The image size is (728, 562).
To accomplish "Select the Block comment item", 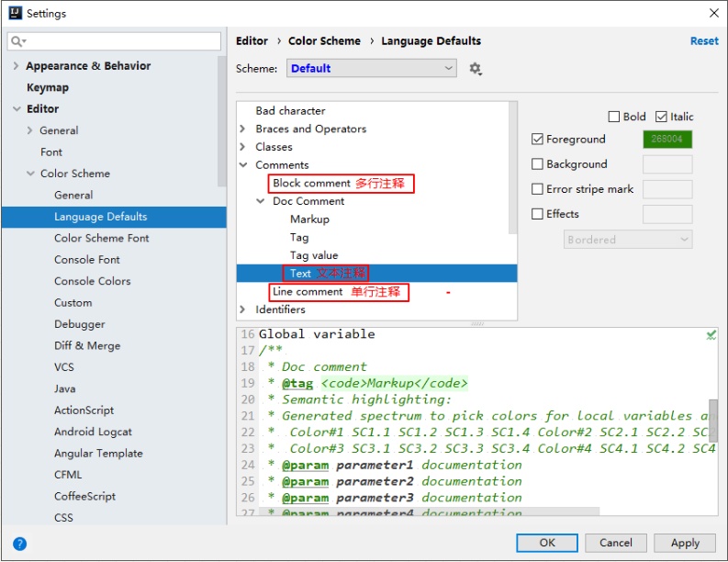I will point(311,184).
